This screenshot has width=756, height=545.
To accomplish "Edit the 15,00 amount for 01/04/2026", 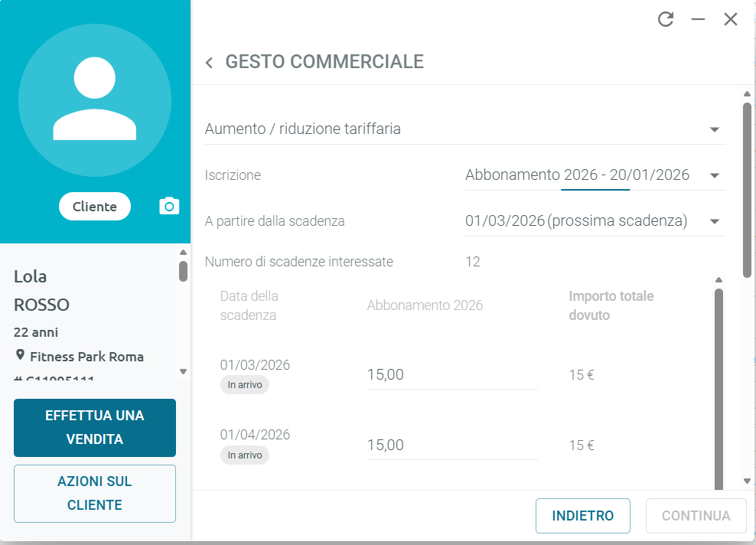I will click(452, 445).
